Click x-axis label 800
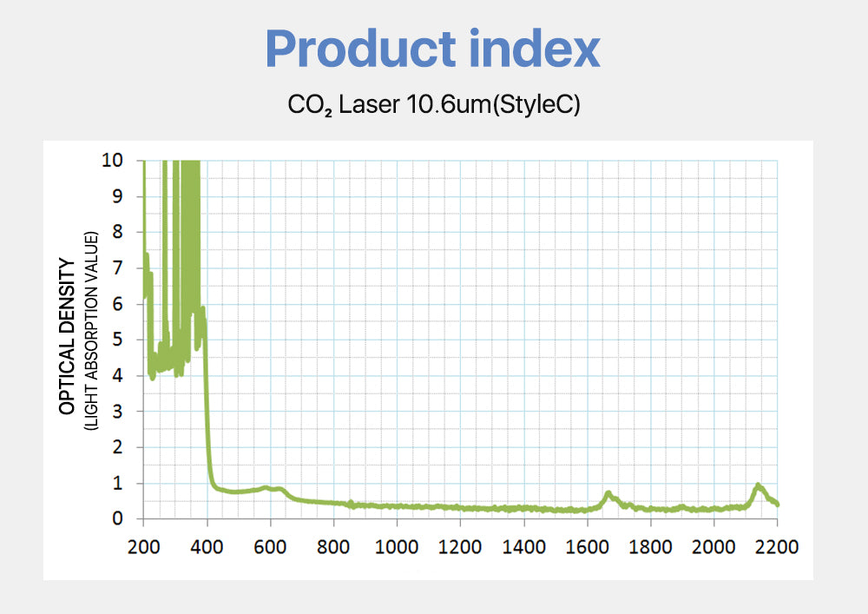 [x=333, y=547]
